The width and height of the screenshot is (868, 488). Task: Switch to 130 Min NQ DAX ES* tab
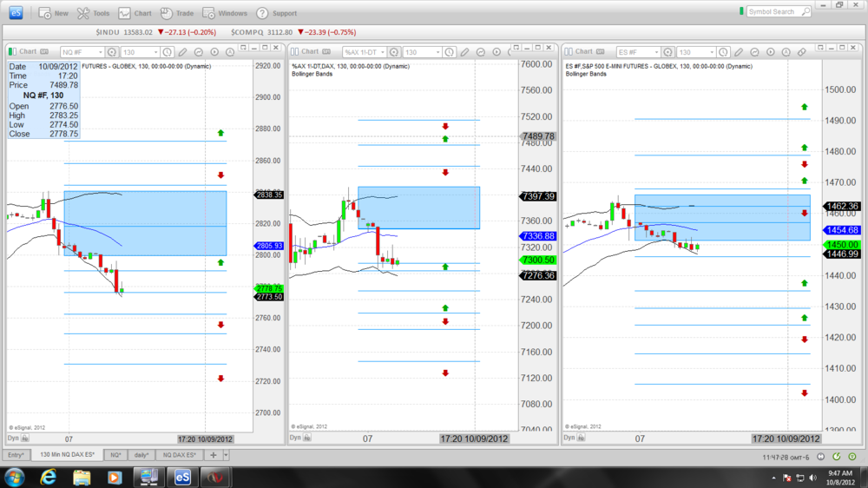[x=67, y=454]
